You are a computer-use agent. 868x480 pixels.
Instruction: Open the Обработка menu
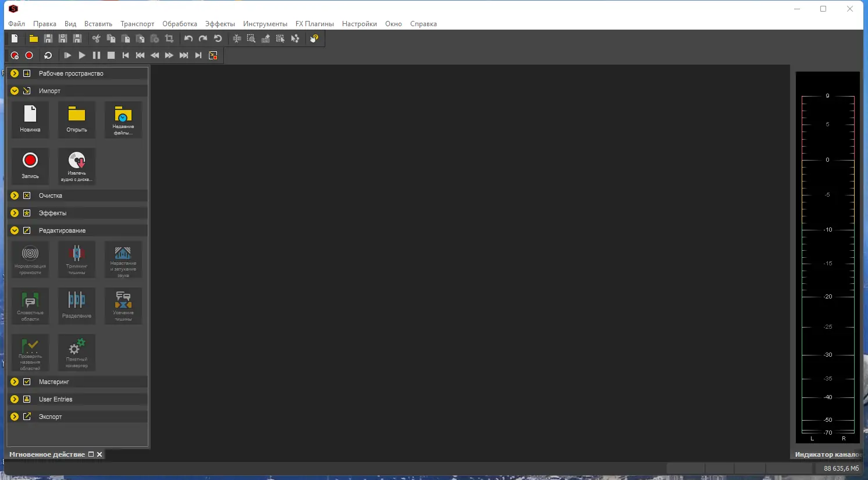pyautogui.click(x=180, y=24)
